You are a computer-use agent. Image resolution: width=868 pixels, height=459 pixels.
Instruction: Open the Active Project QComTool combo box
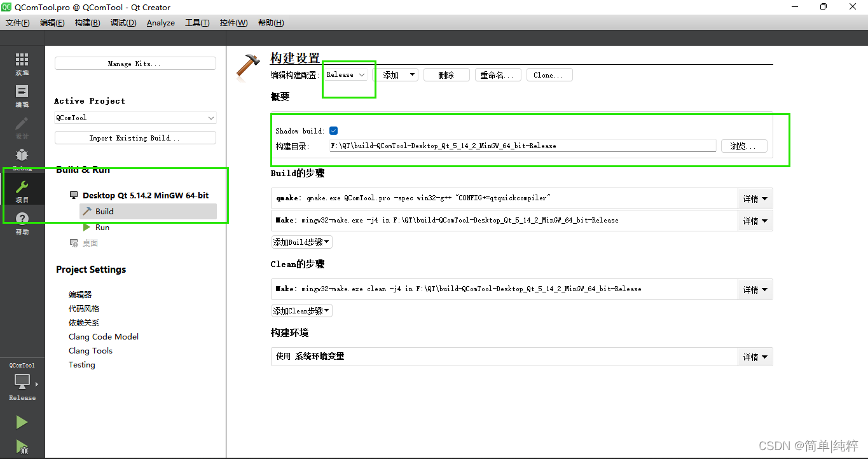pos(135,118)
